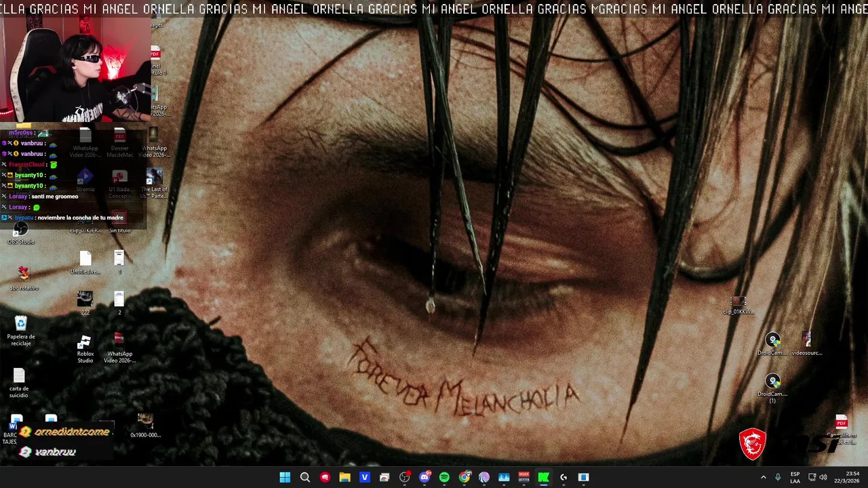This screenshot has width=868, height=488.
Task: Open the blue V app in taskbar
Action: (364, 477)
